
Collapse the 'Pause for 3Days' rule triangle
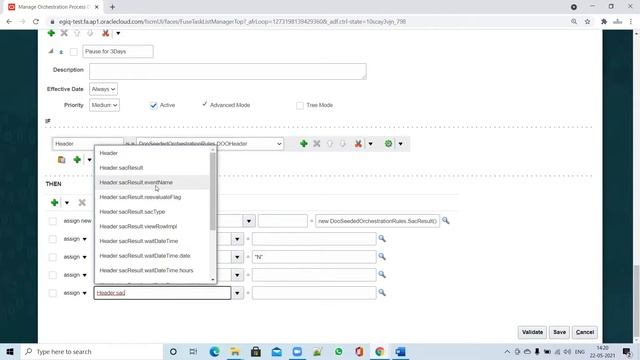click(x=51, y=51)
